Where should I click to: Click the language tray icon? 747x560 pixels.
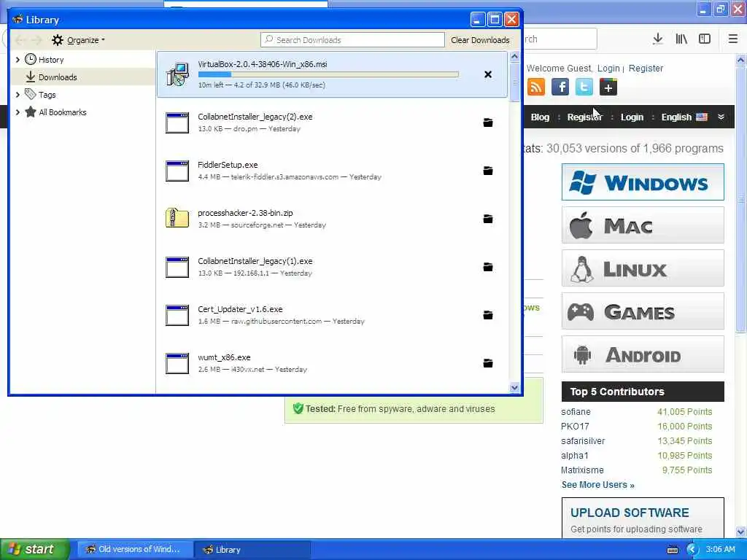pyautogui.click(x=673, y=550)
